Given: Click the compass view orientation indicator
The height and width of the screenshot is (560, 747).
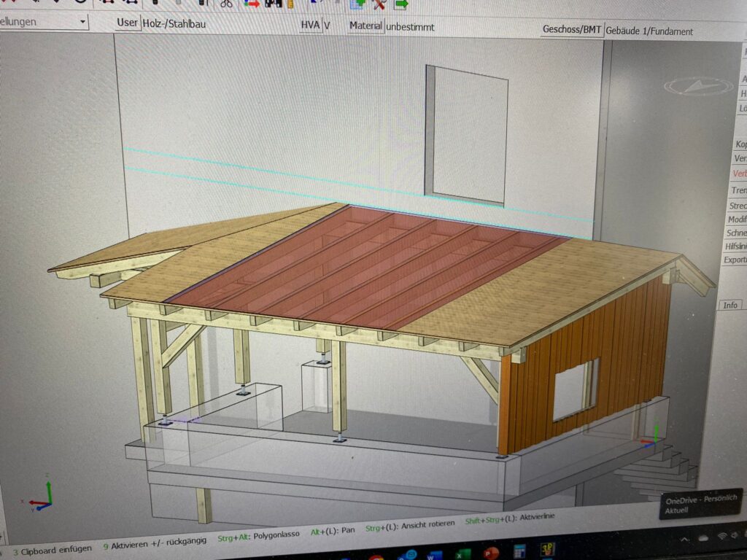Looking at the screenshot, I should [698, 86].
